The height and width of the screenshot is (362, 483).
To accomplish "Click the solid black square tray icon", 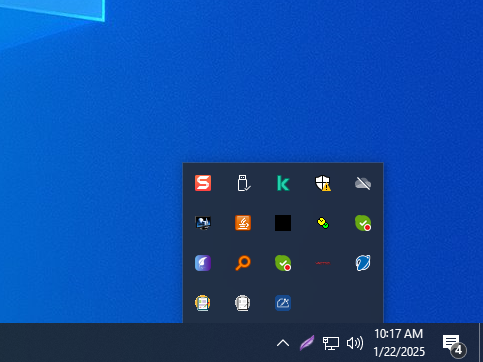I will click(283, 223).
